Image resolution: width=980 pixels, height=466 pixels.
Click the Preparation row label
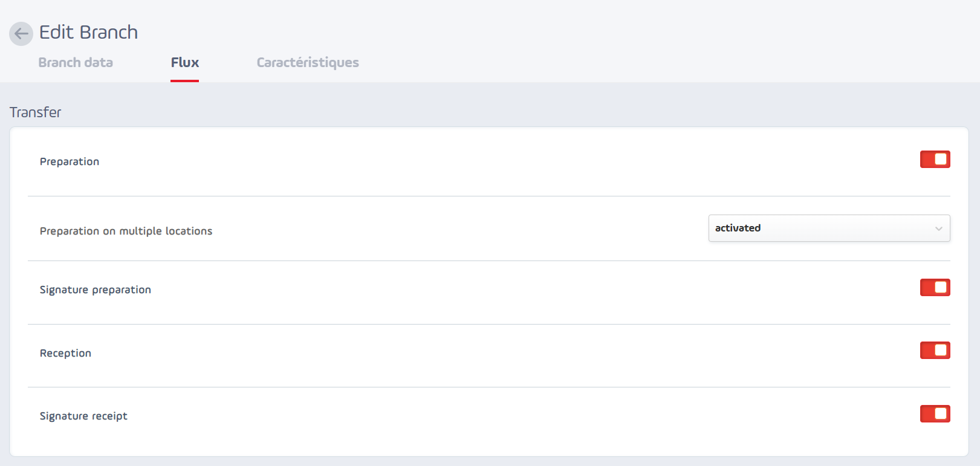(70, 161)
